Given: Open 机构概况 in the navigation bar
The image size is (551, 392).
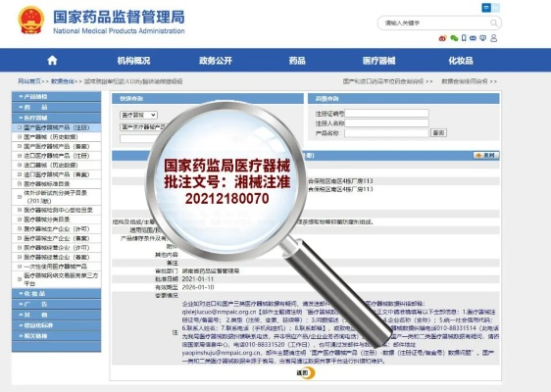Looking at the screenshot, I should point(133,61).
